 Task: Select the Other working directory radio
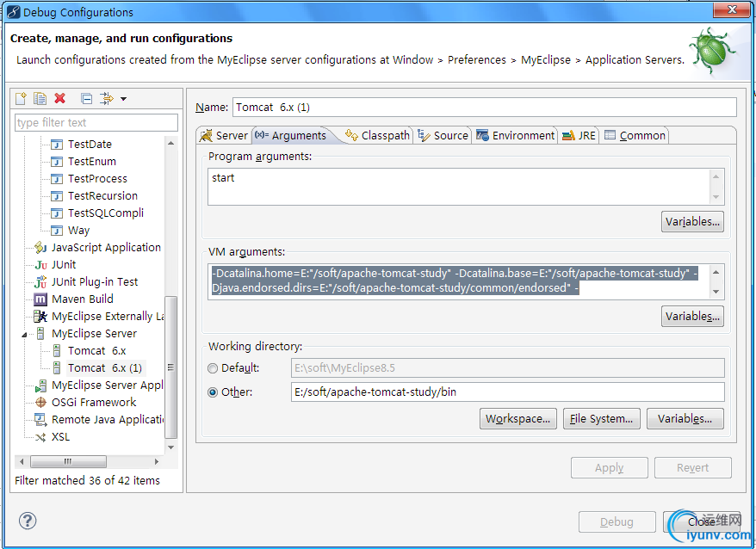click(x=213, y=392)
